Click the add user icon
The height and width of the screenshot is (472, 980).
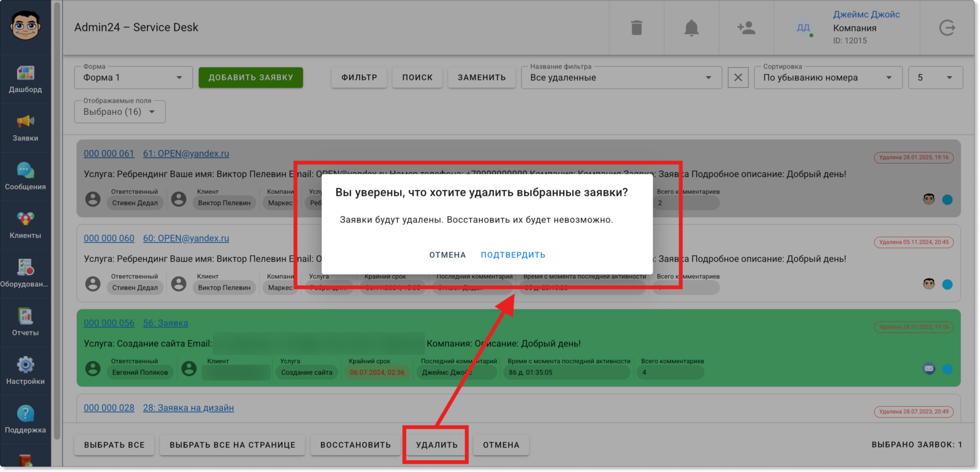point(746,27)
